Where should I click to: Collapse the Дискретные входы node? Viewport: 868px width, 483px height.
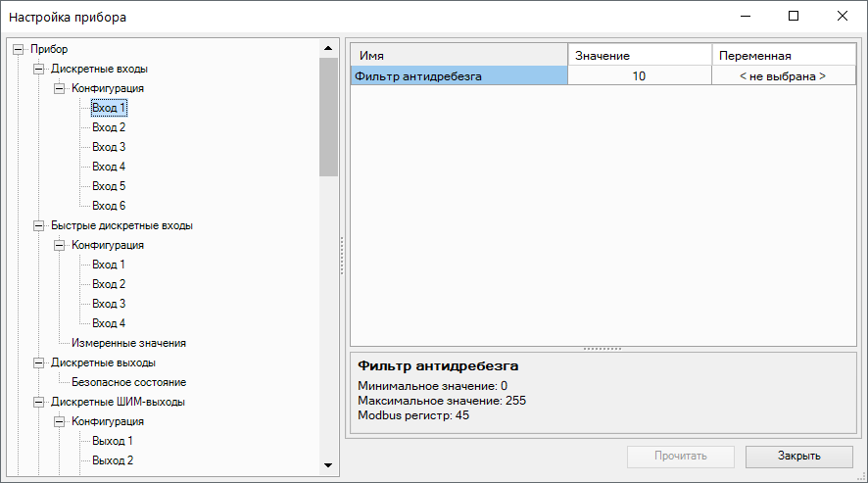tap(38, 69)
